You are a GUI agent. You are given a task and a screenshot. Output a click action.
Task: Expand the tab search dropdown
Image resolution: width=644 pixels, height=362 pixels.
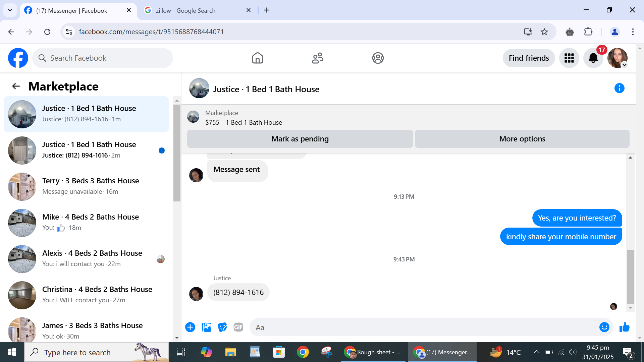point(10,10)
